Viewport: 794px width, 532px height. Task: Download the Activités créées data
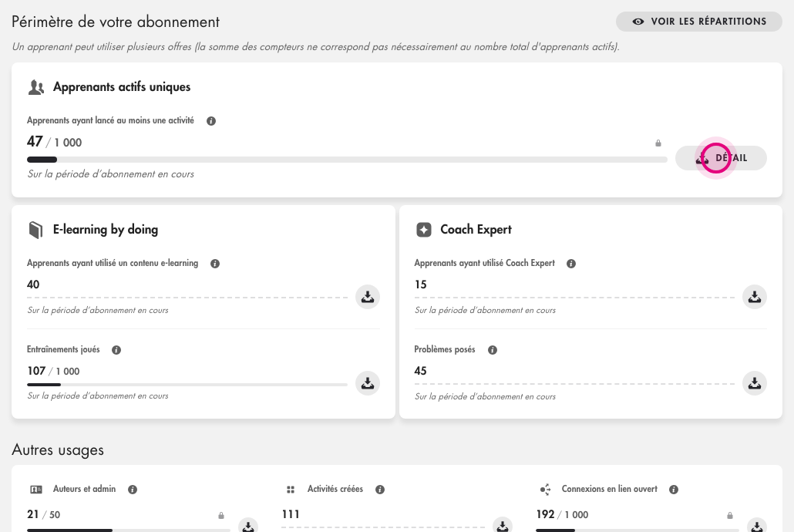click(x=503, y=526)
